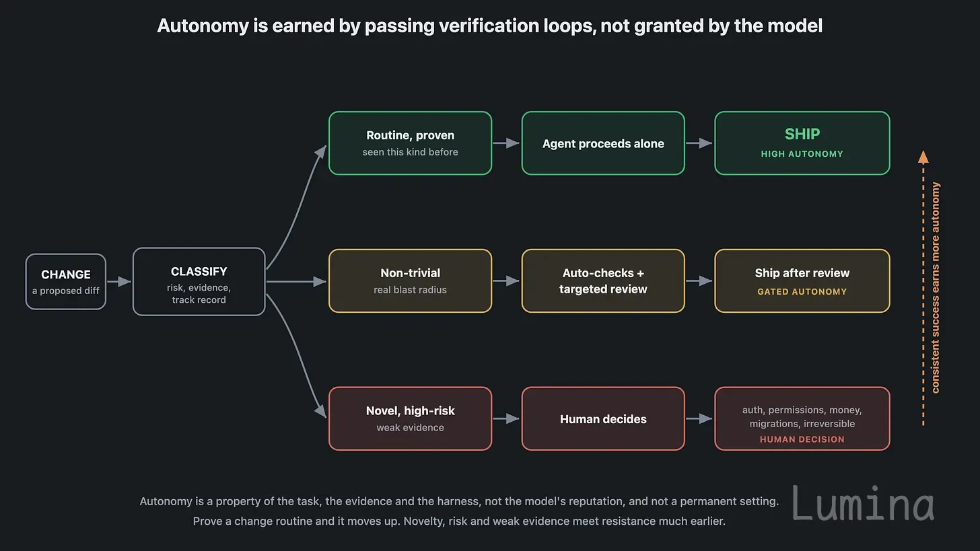Click arrow from Novel high-risk to Human decides

point(507,418)
